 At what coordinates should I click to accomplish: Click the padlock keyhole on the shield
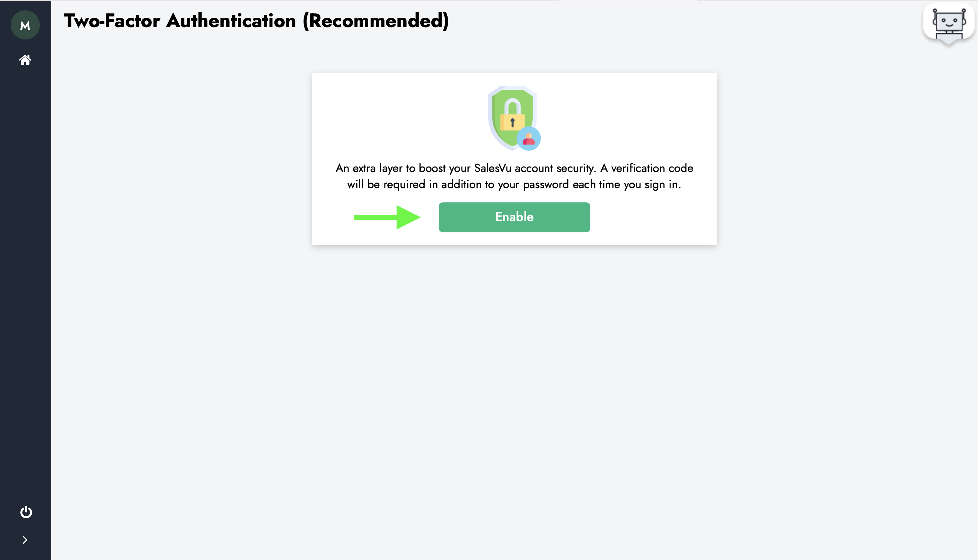coord(512,123)
